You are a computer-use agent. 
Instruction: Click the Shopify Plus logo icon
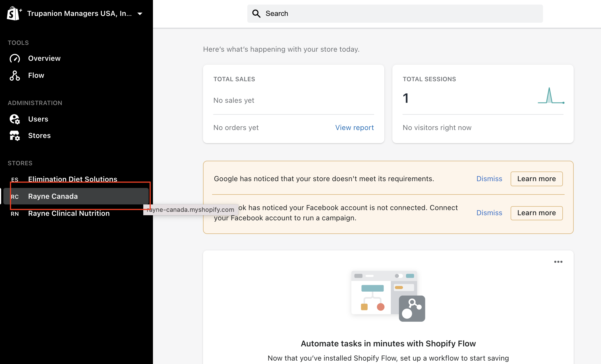click(x=14, y=13)
